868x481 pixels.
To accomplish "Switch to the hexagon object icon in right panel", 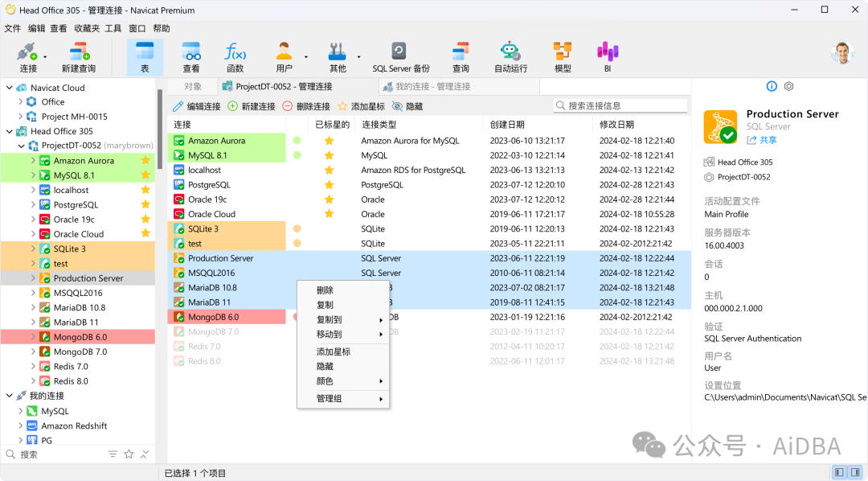I will tap(789, 86).
